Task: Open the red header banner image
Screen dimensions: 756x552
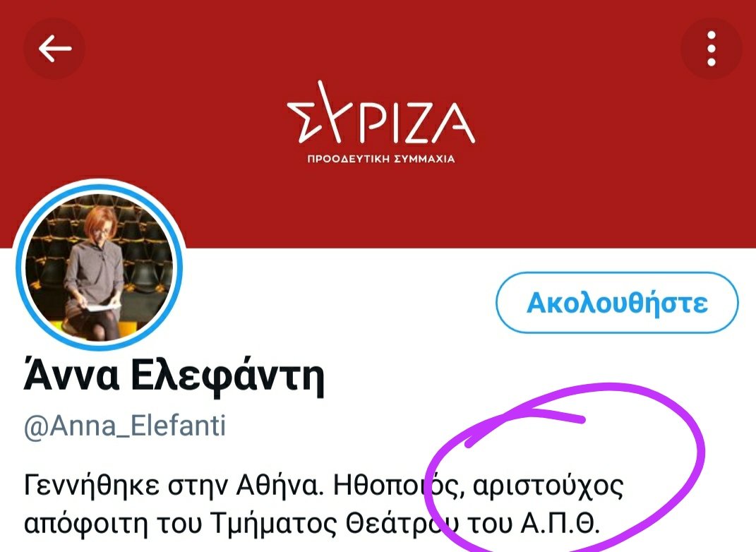Action: click(378, 124)
